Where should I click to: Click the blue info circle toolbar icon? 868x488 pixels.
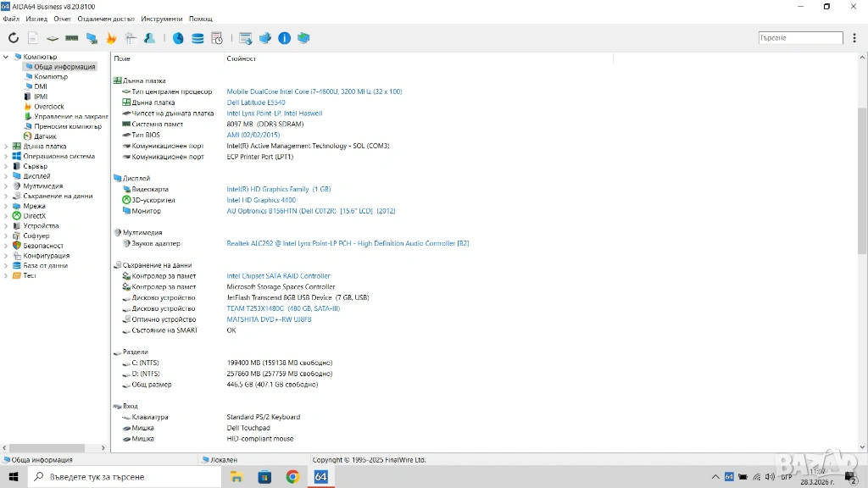284,38
